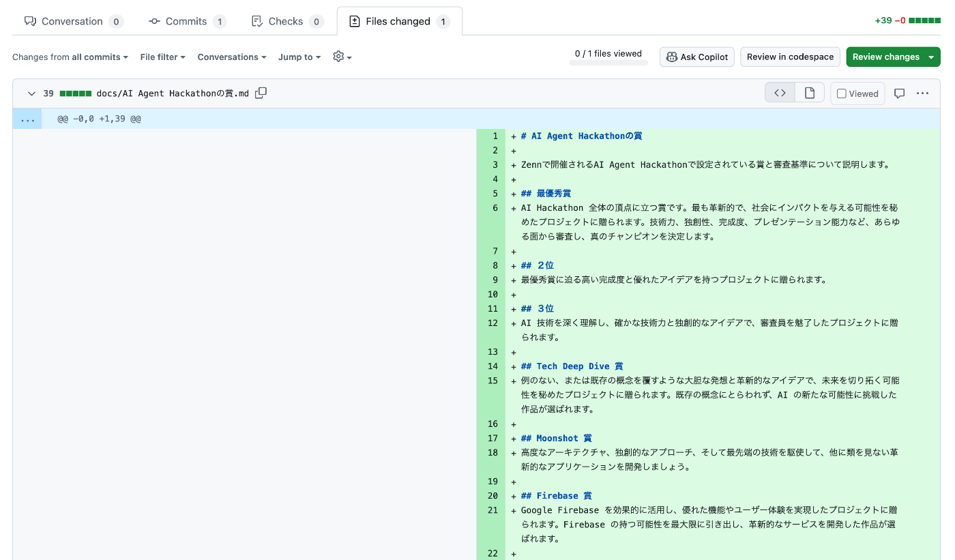Click line number 20 in the gutter
This screenshot has width=955, height=560.
490,496
